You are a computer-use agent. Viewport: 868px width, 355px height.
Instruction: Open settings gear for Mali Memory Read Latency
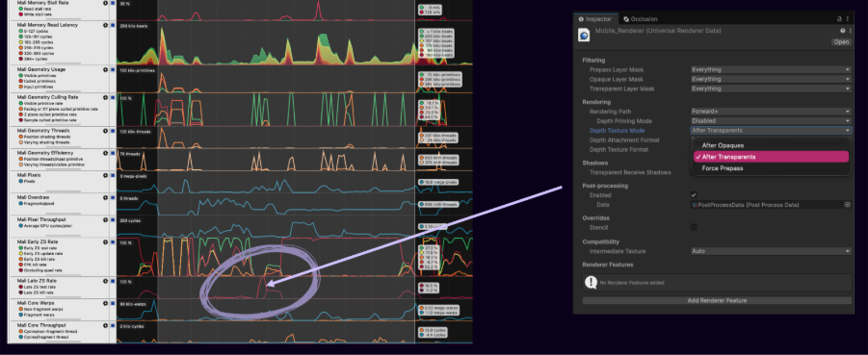106,25
